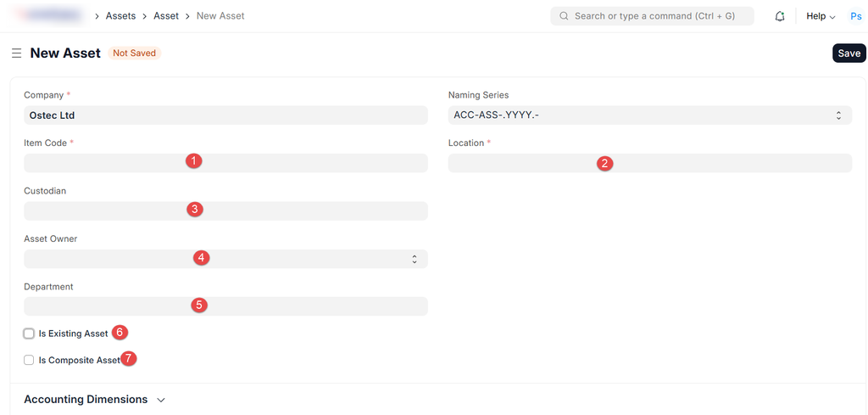
Task: Expand the Accounting Dimensions section
Action: click(94, 400)
